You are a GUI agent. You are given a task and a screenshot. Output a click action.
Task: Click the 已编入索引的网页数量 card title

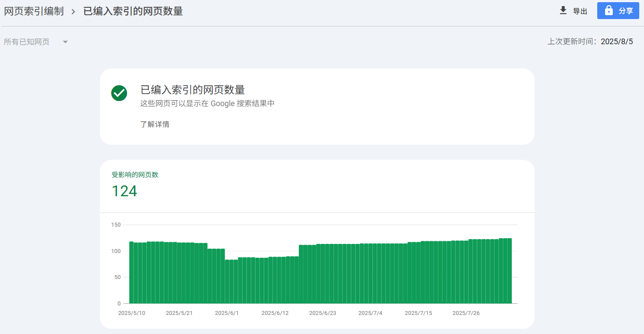click(193, 90)
